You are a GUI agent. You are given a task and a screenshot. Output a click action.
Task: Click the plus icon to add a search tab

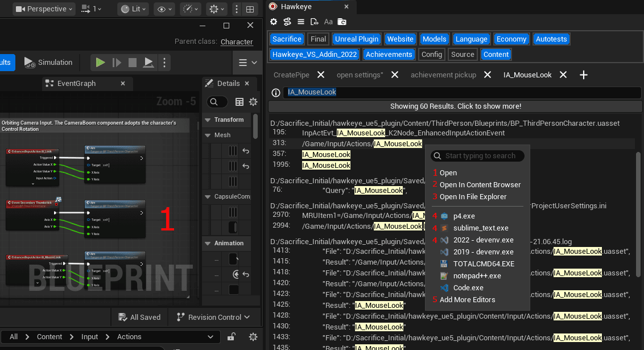pos(584,75)
